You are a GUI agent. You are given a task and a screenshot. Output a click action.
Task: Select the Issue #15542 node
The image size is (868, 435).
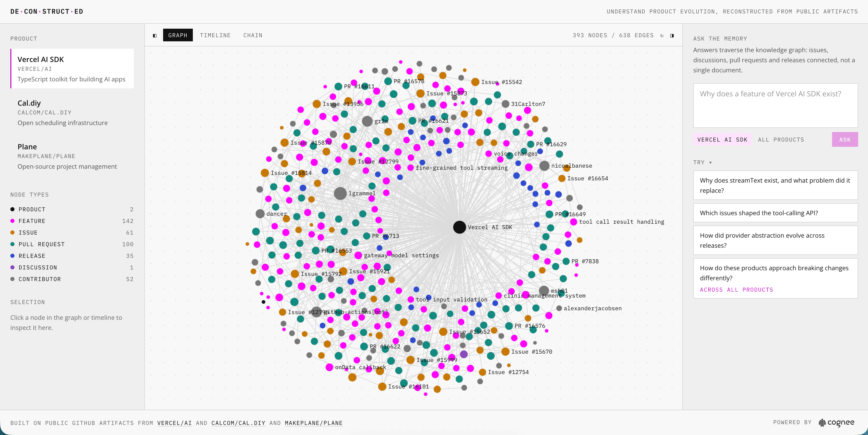point(475,82)
